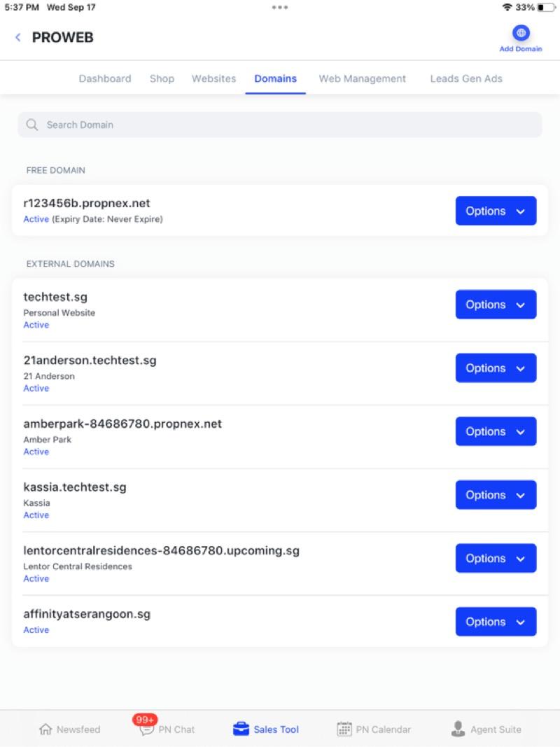Viewport: 560px width, 747px height.
Task: Show Options for amberpark-84686780.propnex.net
Action: point(496,431)
